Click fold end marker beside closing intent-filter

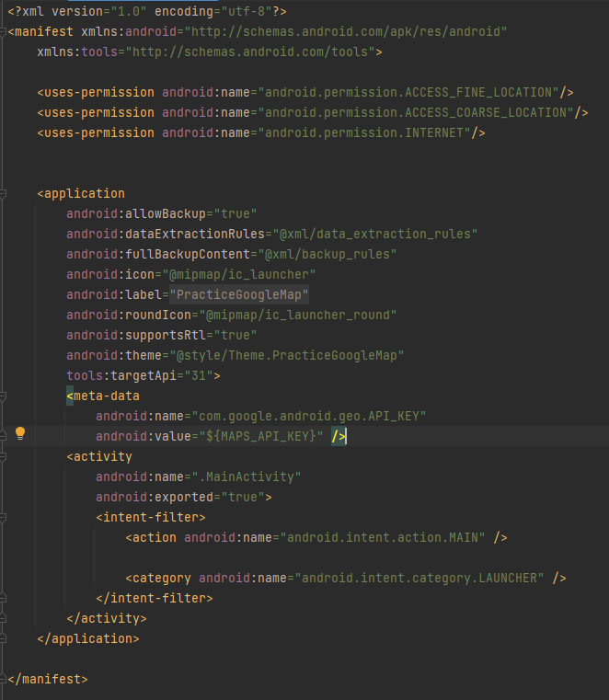[x=2, y=598]
